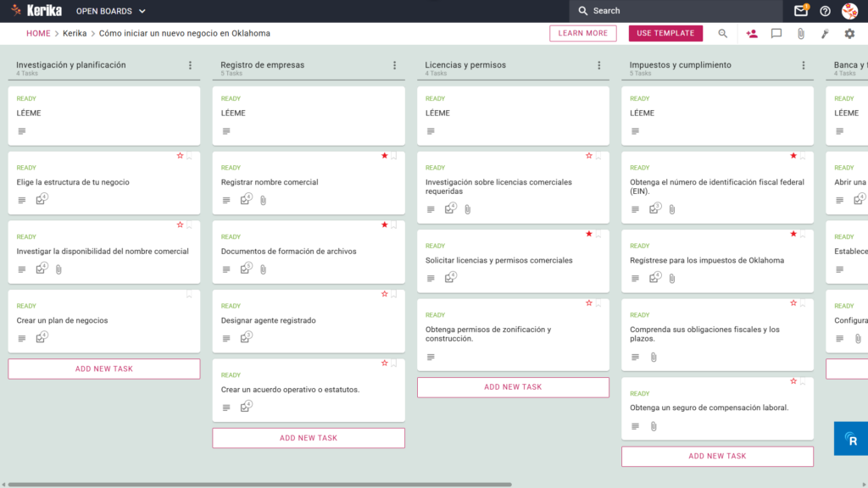The width and height of the screenshot is (868, 488).
Task: Open checklist icon on Registrar nombre comercial card
Action: [x=245, y=199]
